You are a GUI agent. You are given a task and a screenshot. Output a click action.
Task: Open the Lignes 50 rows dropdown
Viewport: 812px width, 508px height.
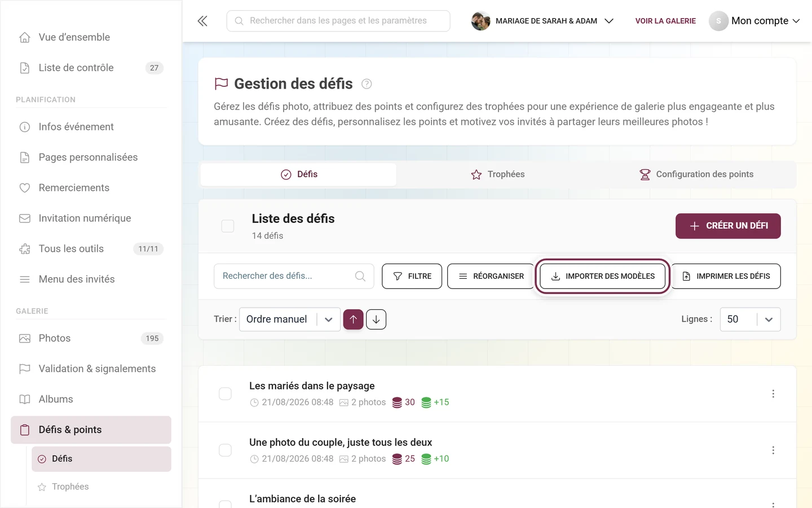point(750,319)
